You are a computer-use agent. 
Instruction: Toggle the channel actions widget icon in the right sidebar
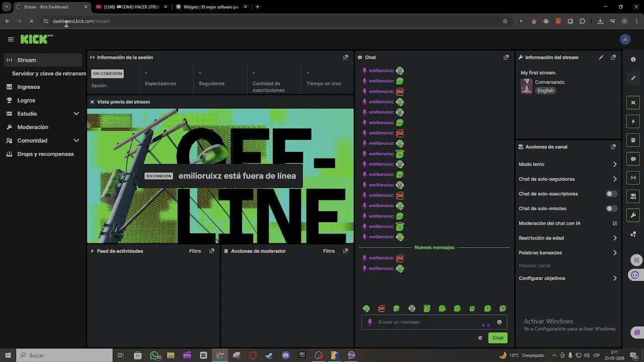tap(633, 196)
